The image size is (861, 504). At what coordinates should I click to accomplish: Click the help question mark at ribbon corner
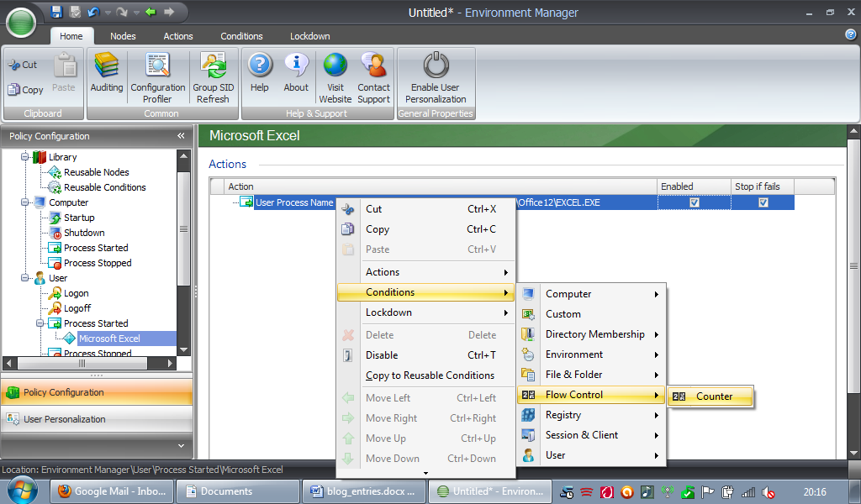(851, 34)
